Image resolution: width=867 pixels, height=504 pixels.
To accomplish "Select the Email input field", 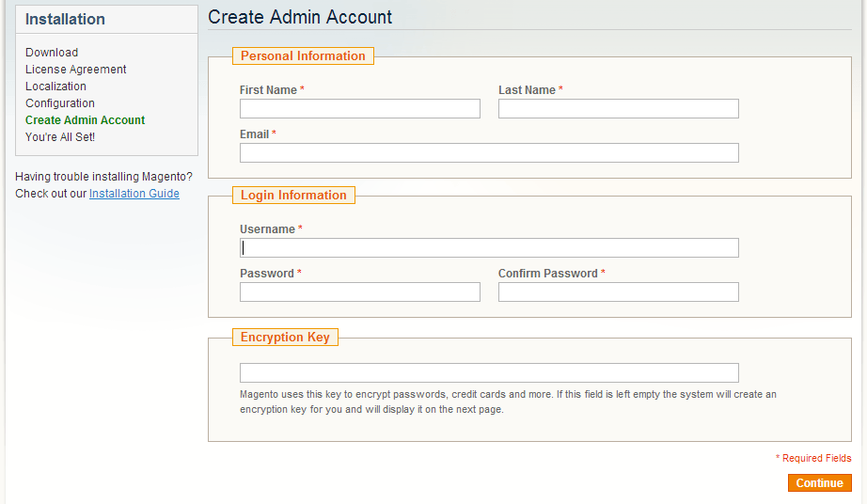I will click(x=489, y=153).
